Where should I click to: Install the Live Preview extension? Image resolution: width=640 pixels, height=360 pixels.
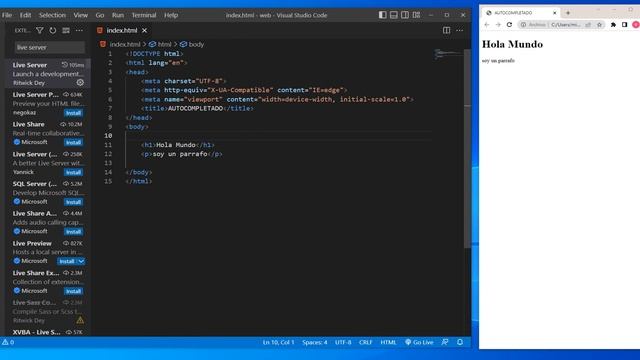(x=67, y=261)
